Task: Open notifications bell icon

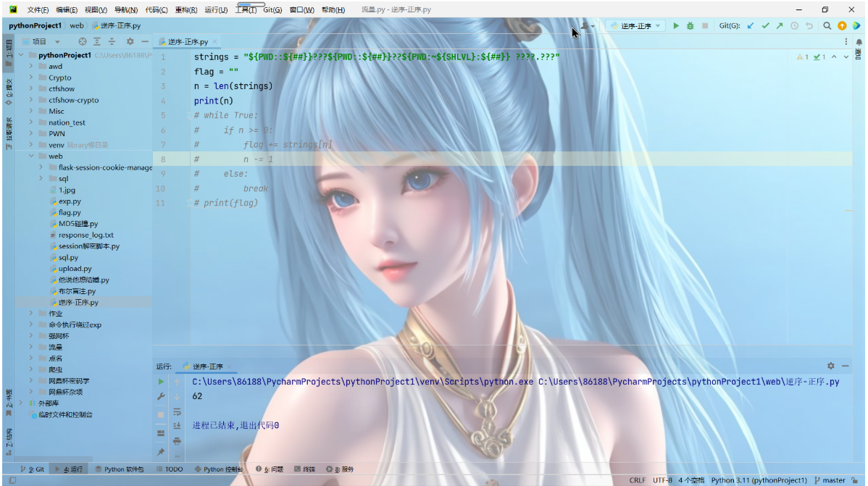Action: (x=859, y=42)
